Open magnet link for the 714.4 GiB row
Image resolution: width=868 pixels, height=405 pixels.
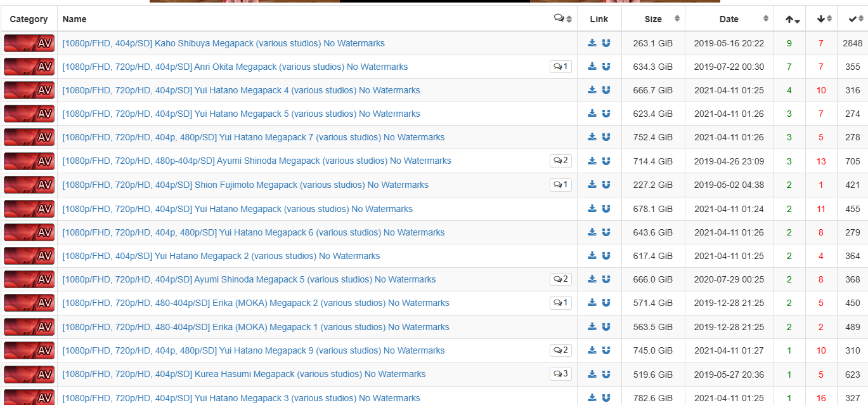[606, 161]
